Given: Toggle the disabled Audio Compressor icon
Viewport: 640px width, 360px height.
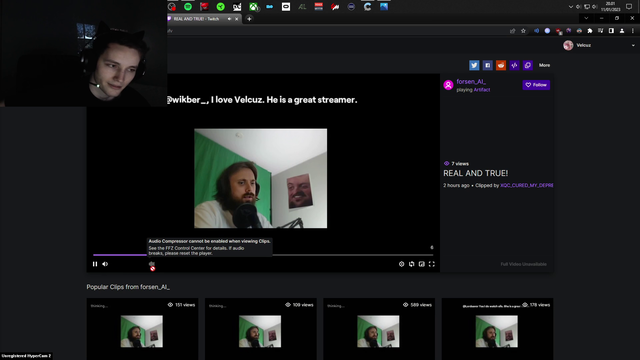Looking at the screenshot, I should [152, 265].
